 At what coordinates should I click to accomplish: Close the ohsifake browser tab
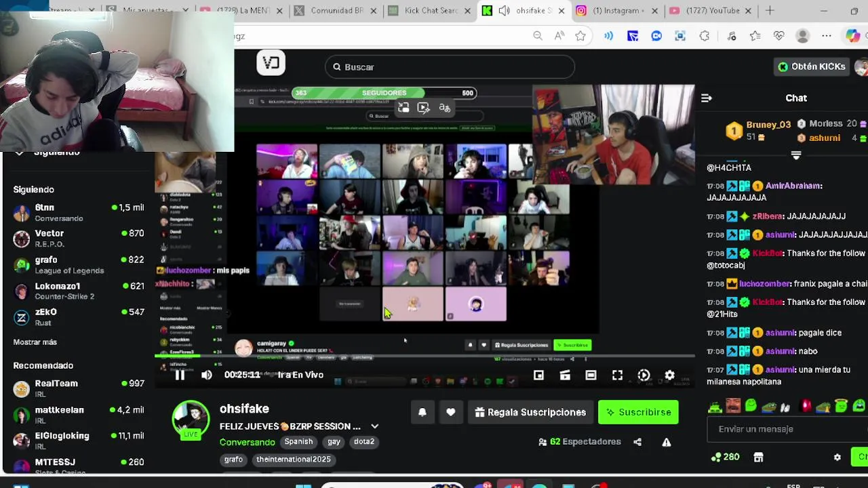pyautogui.click(x=561, y=11)
